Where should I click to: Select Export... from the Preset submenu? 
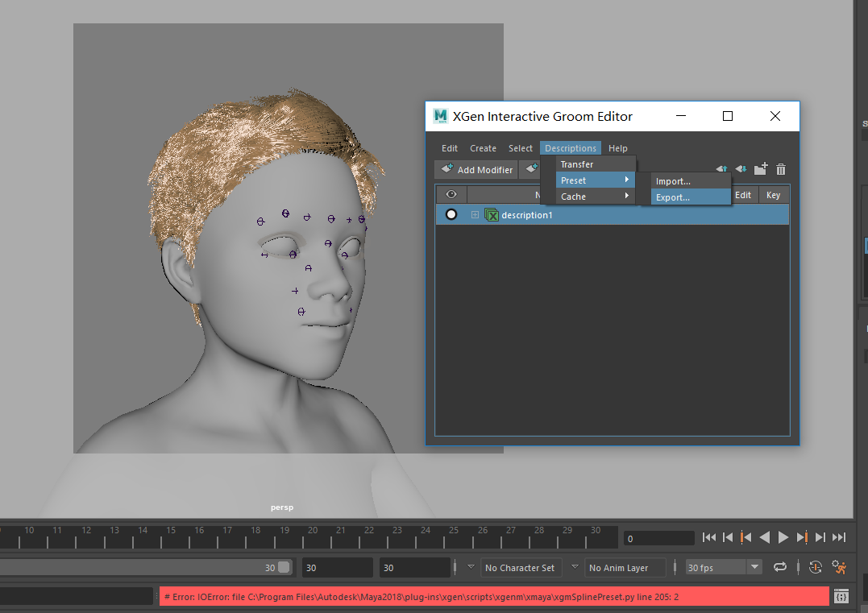pos(673,197)
